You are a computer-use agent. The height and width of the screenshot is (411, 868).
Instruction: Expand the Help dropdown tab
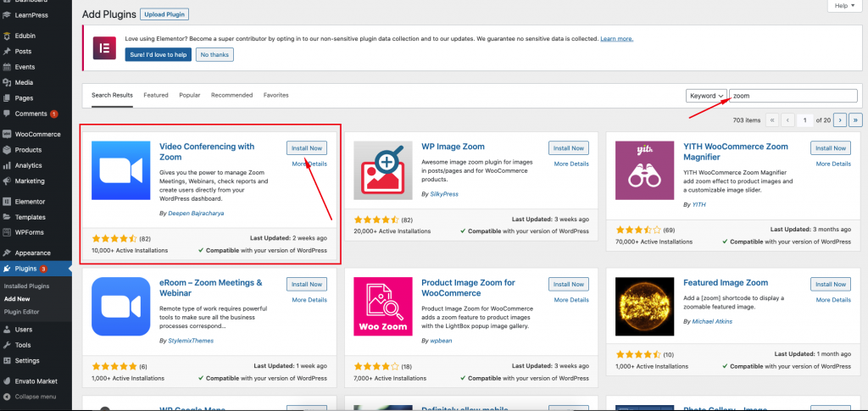843,6
